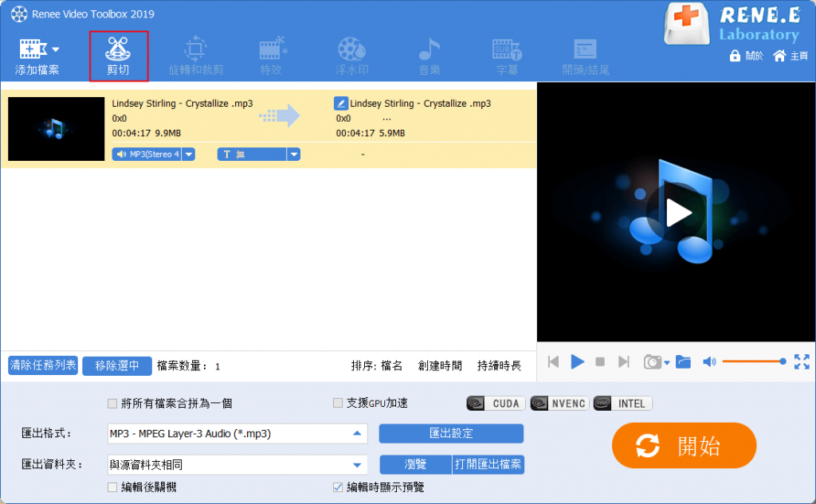Go to 主頁 home page
The image size is (816, 504).
(790, 56)
